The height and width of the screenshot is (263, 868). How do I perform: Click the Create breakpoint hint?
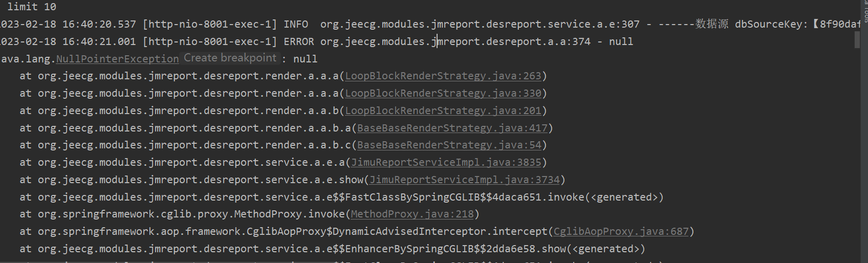[x=230, y=58]
